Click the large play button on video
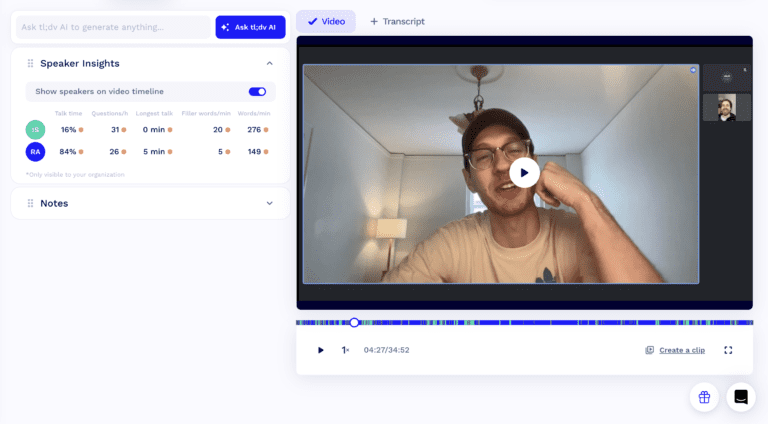 click(524, 173)
